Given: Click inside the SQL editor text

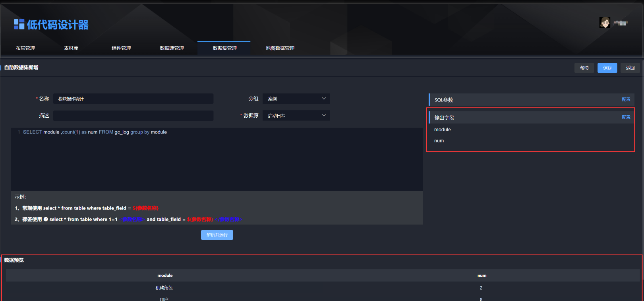Looking at the screenshot, I should click(95, 132).
